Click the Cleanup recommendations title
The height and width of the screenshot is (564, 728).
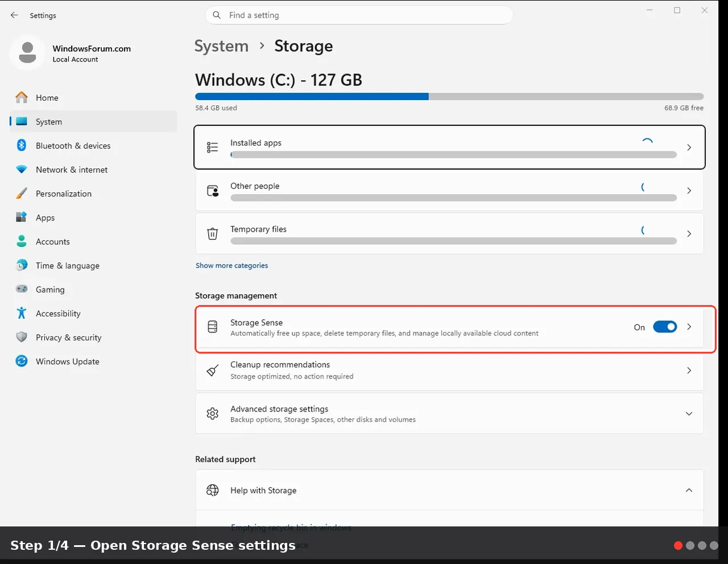pyautogui.click(x=280, y=365)
